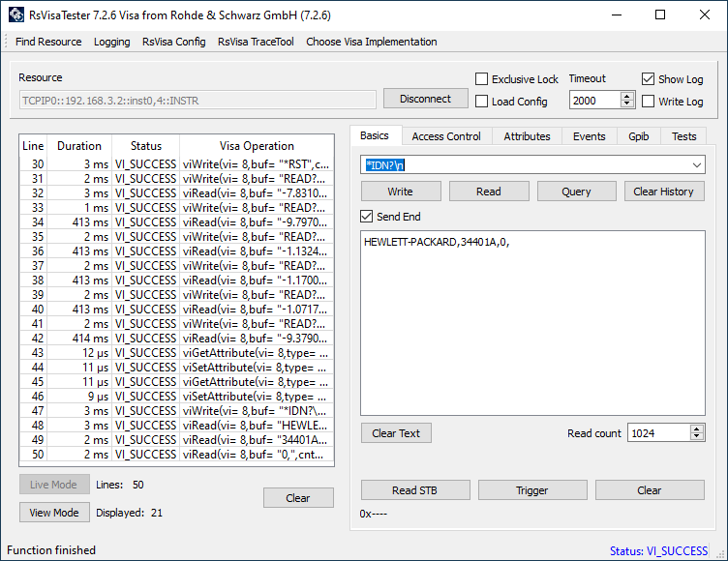This screenshot has height=561, width=728.
Task: Click the Live Mode button
Action: 54,485
